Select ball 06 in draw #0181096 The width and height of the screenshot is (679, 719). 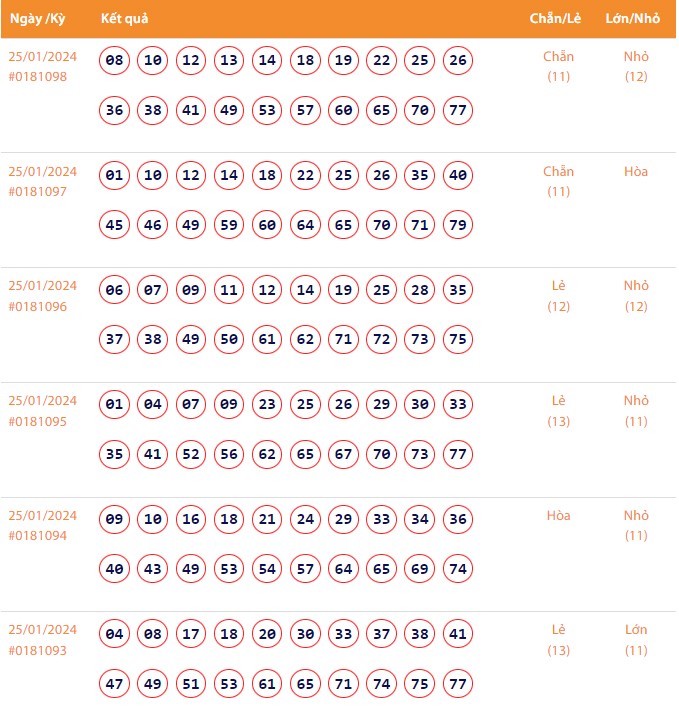click(115, 291)
